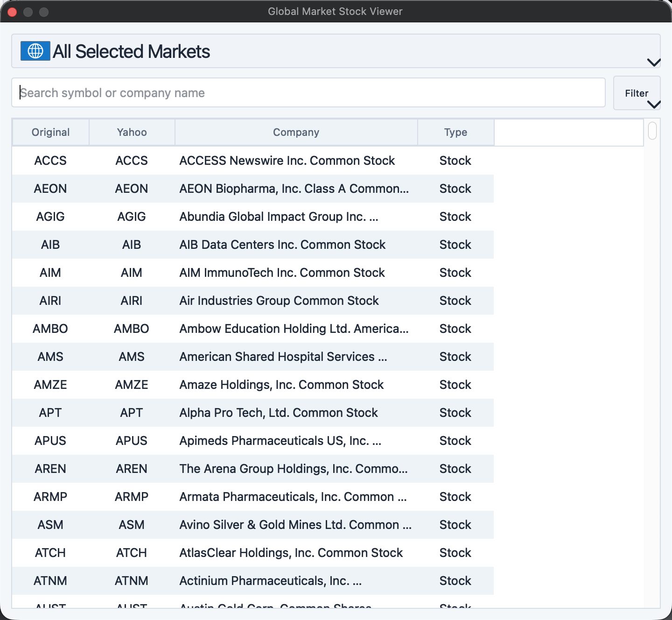Click the ASM Yahoo symbol
This screenshot has height=620, width=672.
pyautogui.click(x=132, y=525)
